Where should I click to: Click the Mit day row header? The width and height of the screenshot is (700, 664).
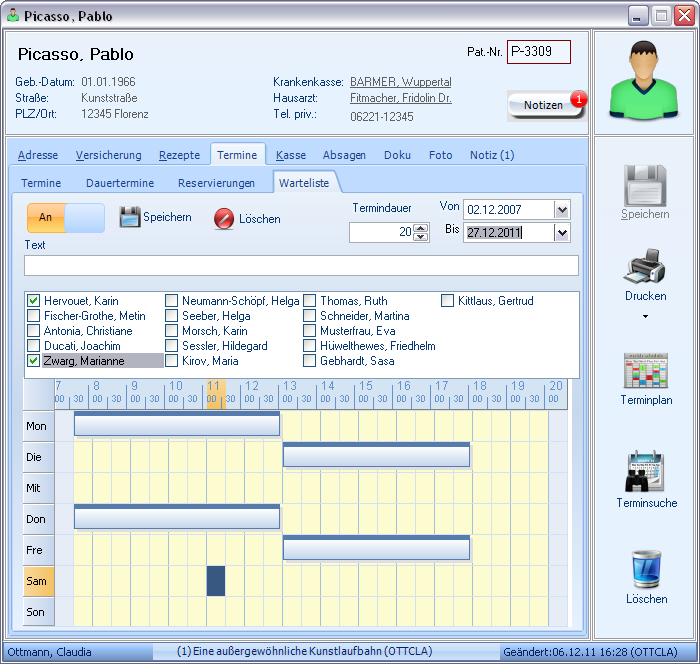tap(38, 488)
